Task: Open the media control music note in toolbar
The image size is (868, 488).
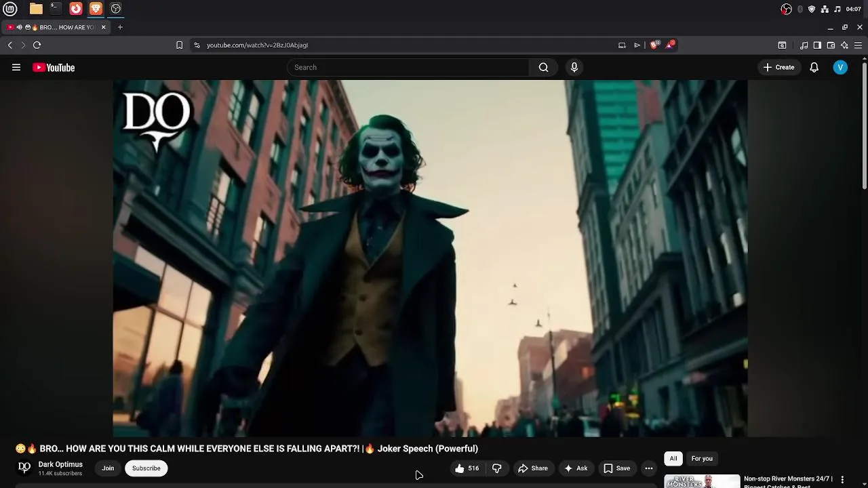Action: coord(804,45)
